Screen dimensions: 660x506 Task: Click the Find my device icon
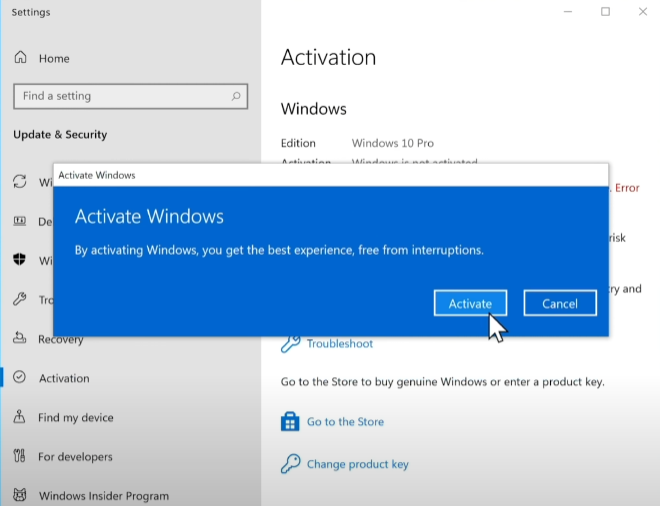[x=19, y=416]
